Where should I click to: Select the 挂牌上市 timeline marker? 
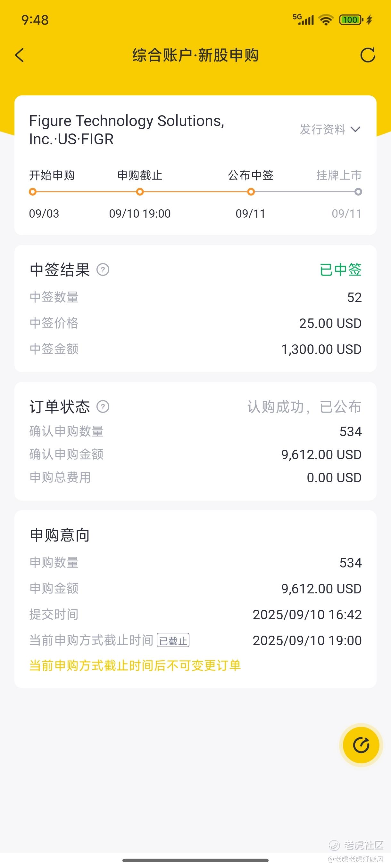click(x=358, y=192)
